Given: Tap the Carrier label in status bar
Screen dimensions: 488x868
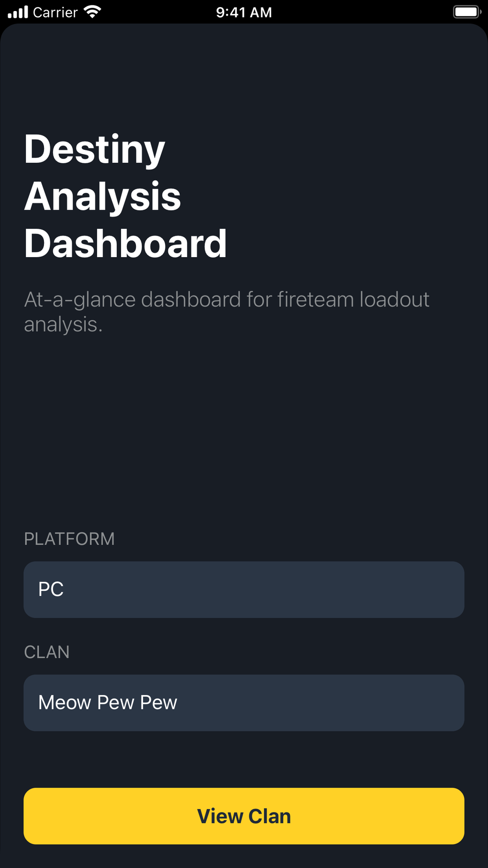Looking at the screenshot, I should (55, 12).
